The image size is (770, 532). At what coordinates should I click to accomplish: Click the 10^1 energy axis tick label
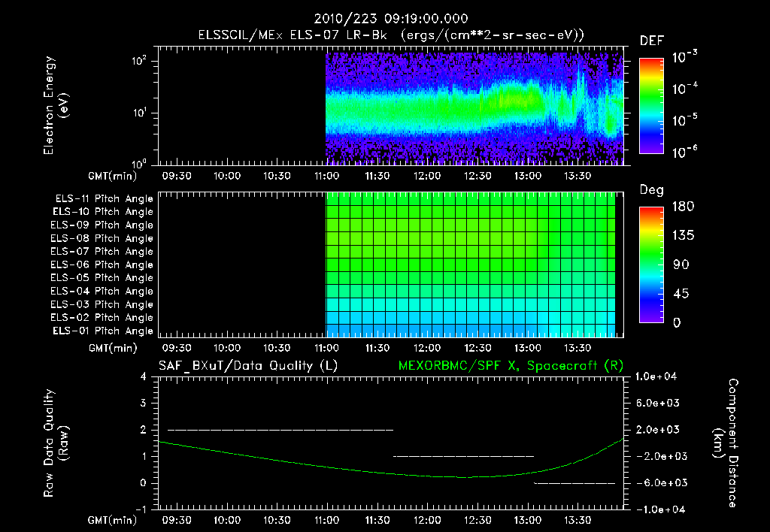tap(139, 113)
